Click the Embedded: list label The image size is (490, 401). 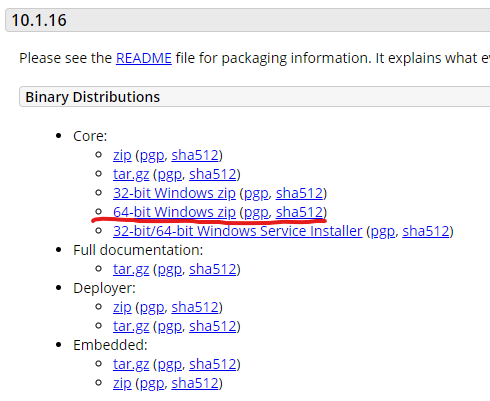pos(110,345)
